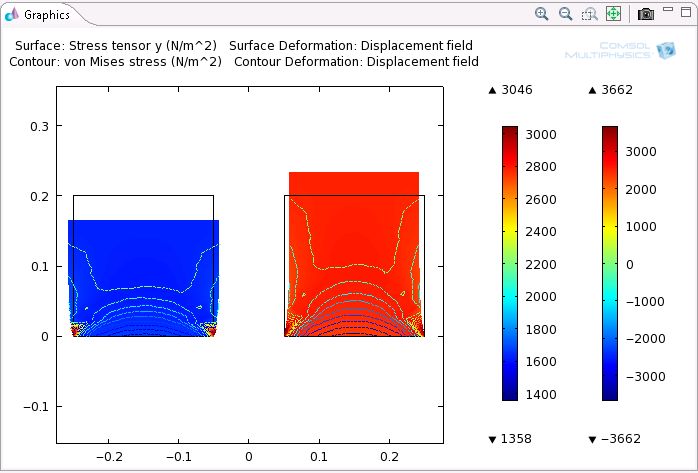Click the maximum value marker 3662

(610, 90)
